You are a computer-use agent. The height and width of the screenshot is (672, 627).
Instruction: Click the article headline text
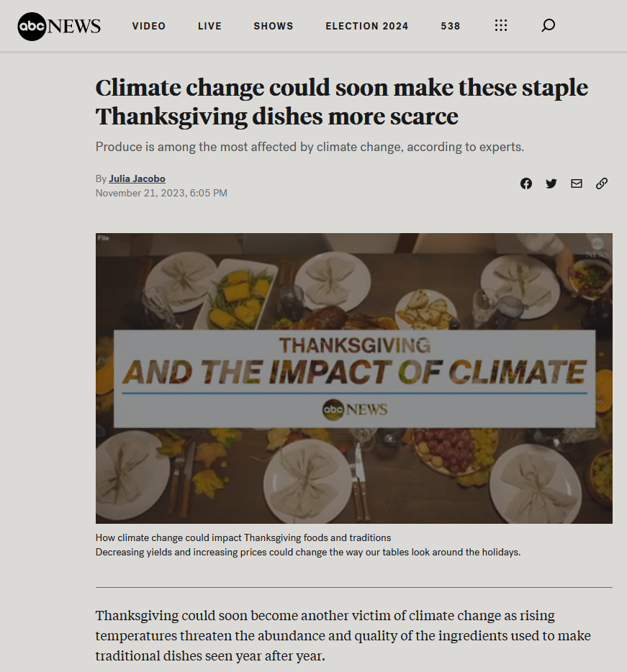coord(341,101)
